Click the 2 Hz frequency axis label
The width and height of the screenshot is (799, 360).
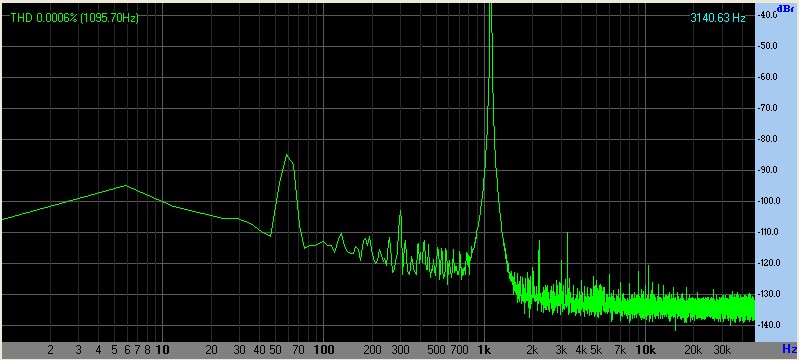50,350
